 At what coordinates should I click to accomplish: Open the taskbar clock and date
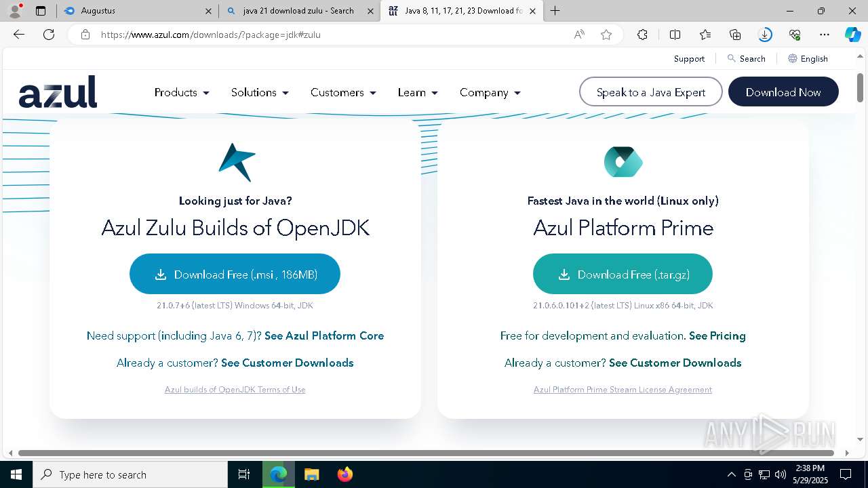810,474
